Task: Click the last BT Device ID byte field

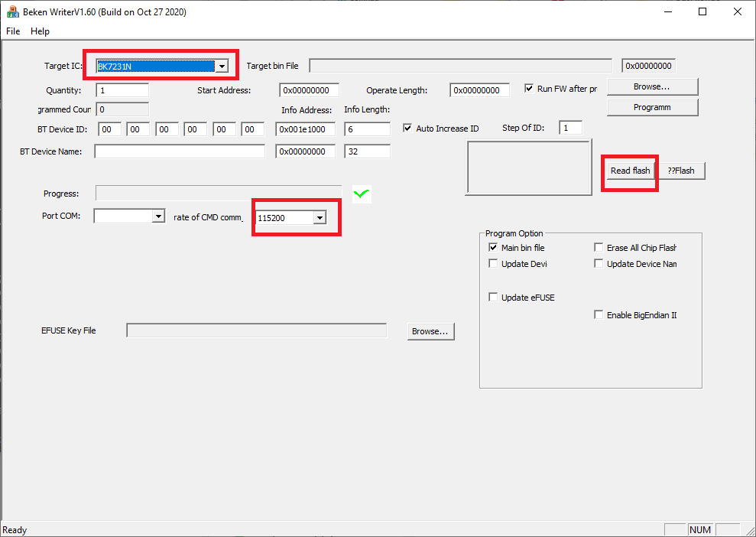Action: (x=253, y=129)
